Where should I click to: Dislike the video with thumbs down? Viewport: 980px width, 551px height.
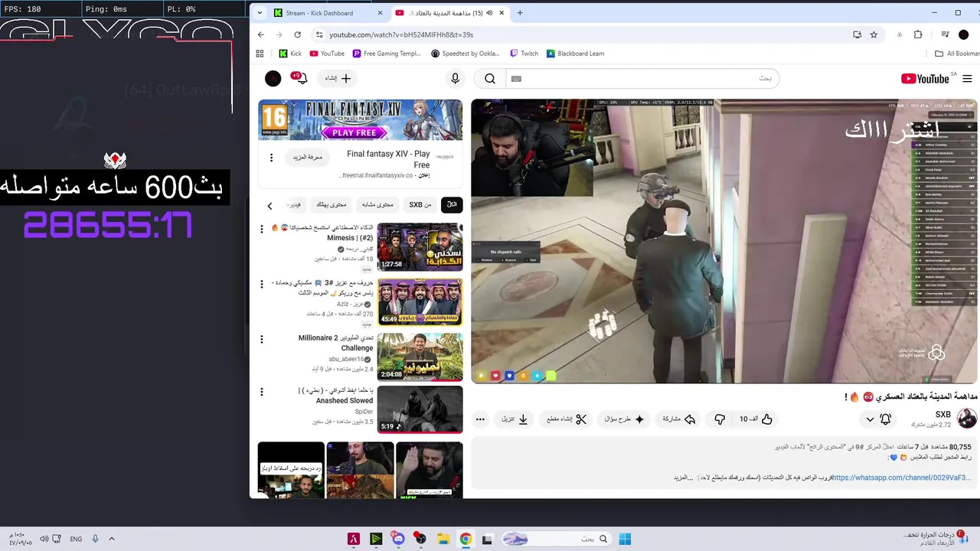pos(720,419)
